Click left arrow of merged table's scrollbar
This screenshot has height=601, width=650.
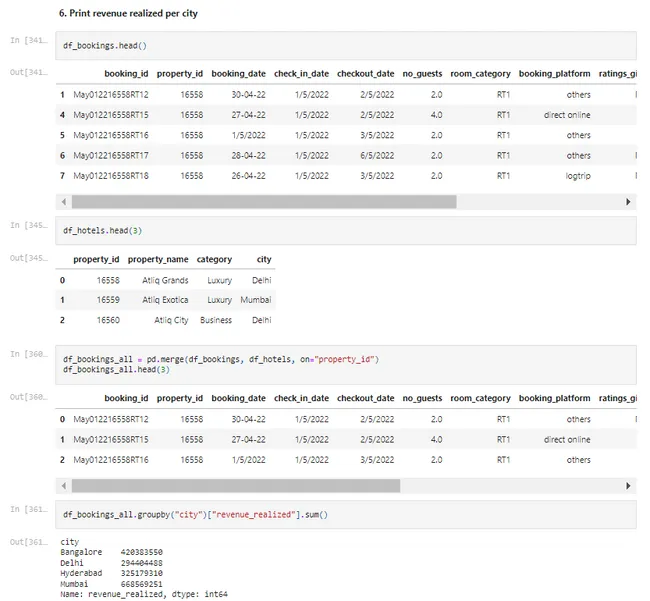pyautogui.click(x=63, y=486)
